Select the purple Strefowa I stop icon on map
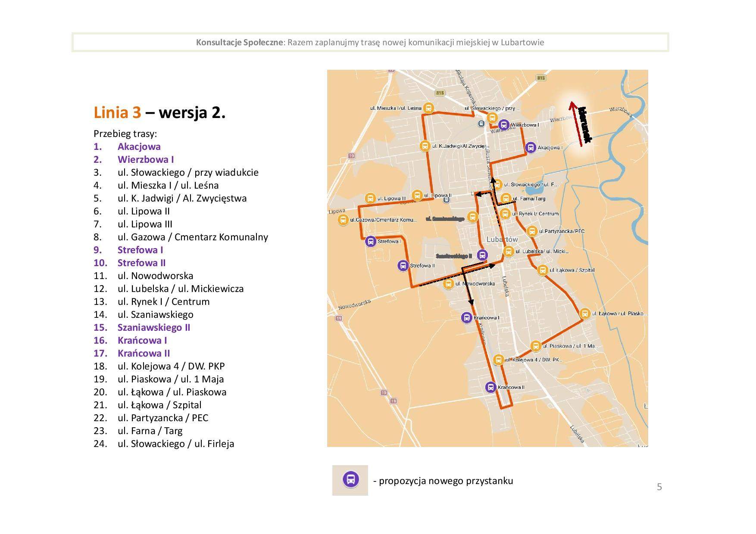Screen dimensions: 756x534 click(x=371, y=242)
